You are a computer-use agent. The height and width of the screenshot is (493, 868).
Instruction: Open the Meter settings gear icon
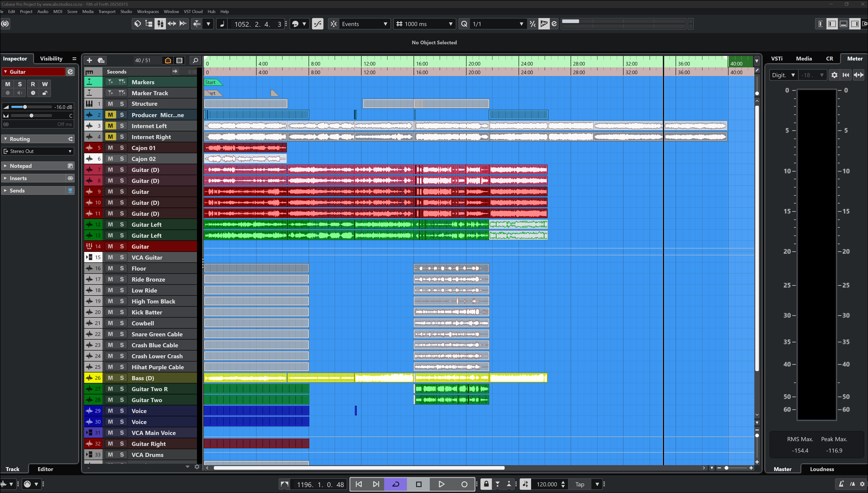tap(834, 75)
